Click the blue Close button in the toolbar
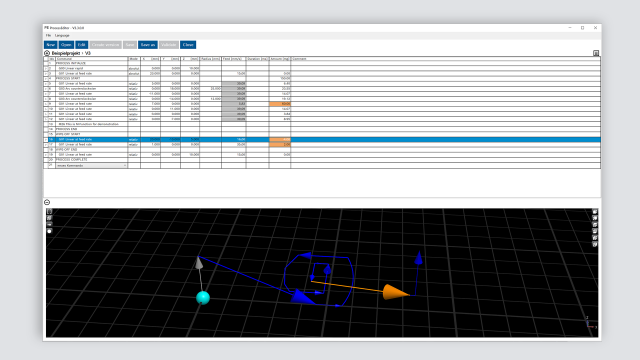The image size is (640, 360). coord(188,45)
